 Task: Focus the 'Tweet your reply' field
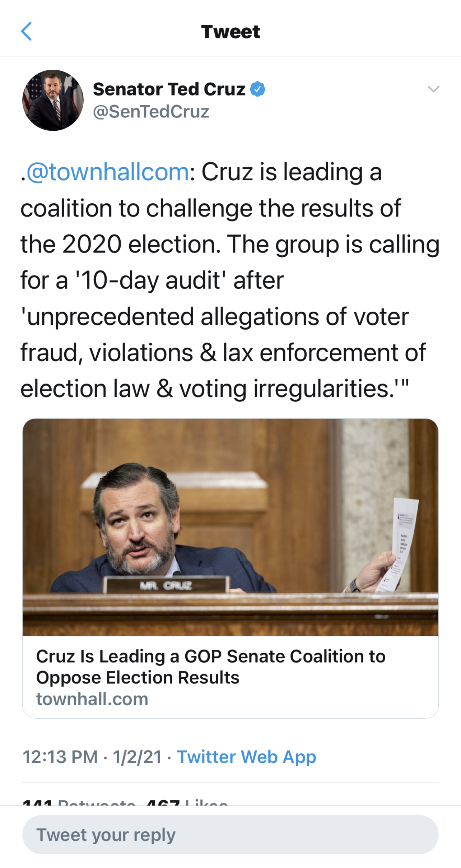point(230,835)
